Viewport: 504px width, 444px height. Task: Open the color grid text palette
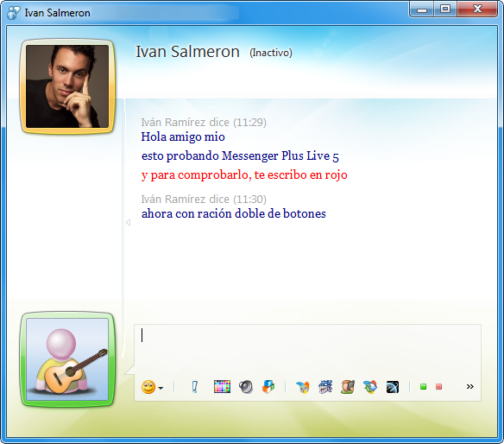click(x=222, y=386)
